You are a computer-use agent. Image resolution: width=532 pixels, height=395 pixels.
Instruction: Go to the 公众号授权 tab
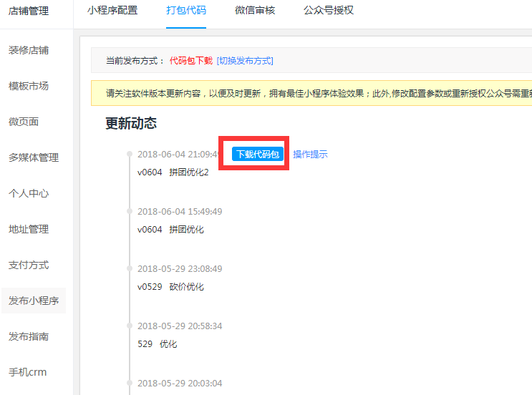click(x=328, y=11)
